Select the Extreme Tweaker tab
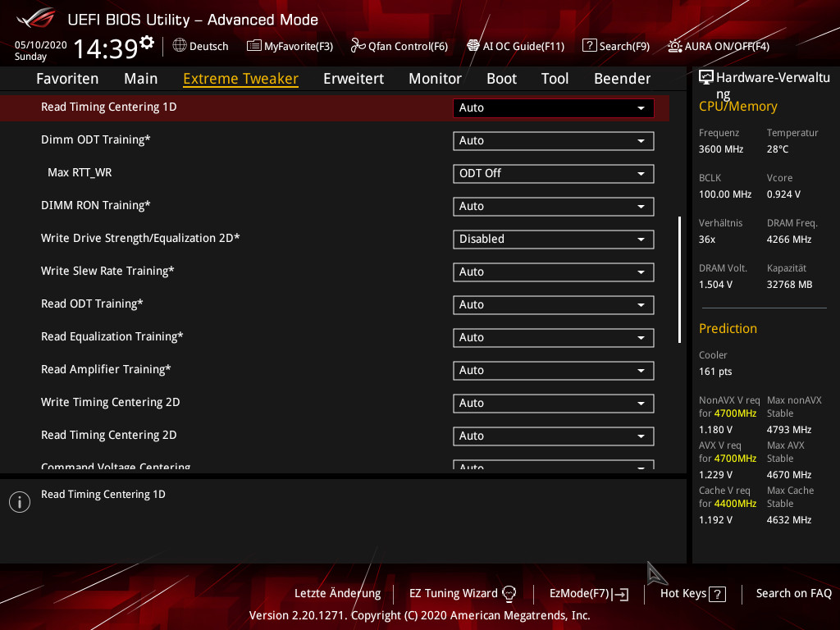 point(240,79)
